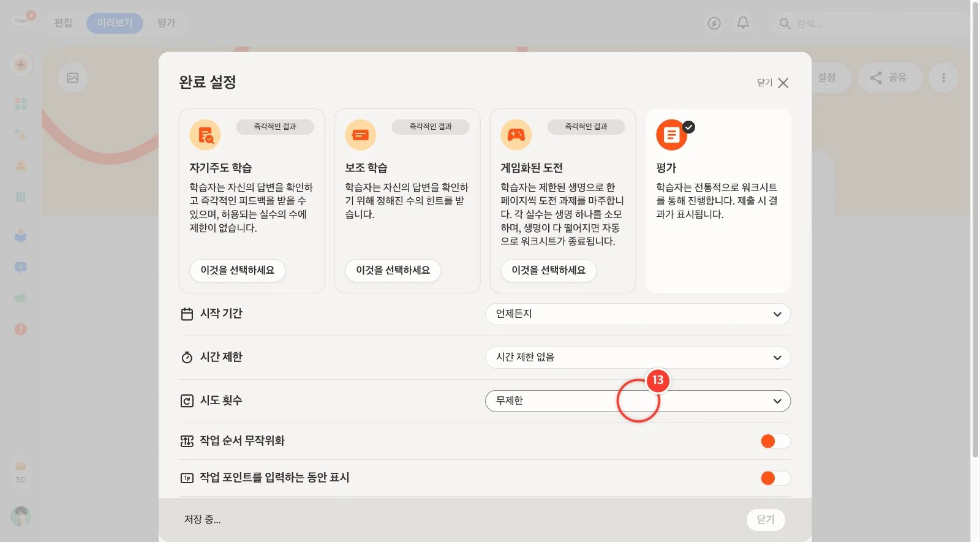Click the lightning bolt icon in header

[x=714, y=23]
